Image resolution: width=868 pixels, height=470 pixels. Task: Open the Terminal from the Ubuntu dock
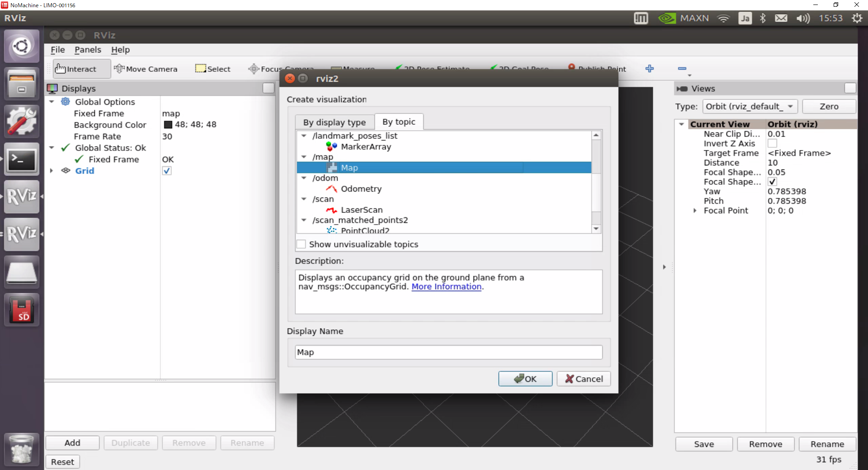[x=21, y=160]
